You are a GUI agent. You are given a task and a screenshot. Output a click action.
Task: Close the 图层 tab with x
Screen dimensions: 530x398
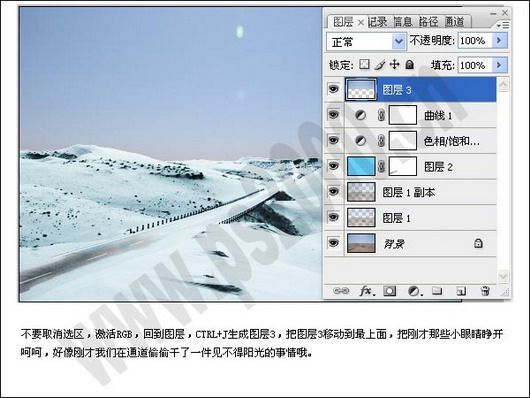pyautogui.click(x=361, y=23)
